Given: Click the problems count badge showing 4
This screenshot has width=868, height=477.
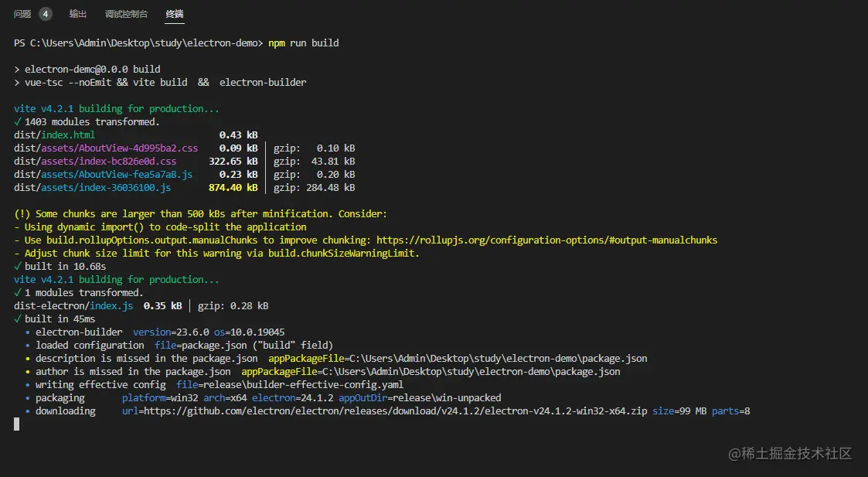Looking at the screenshot, I should coord(46,14).
